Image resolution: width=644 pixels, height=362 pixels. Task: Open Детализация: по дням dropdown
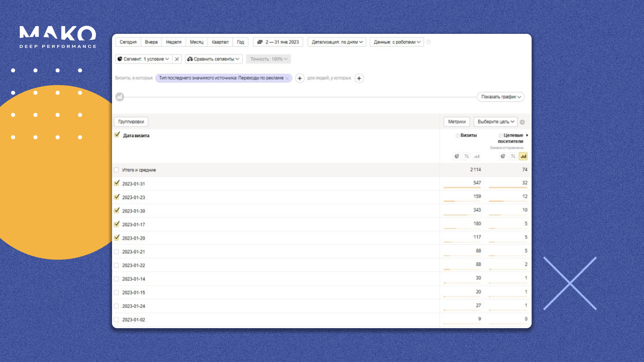click(x=337, y=42)
